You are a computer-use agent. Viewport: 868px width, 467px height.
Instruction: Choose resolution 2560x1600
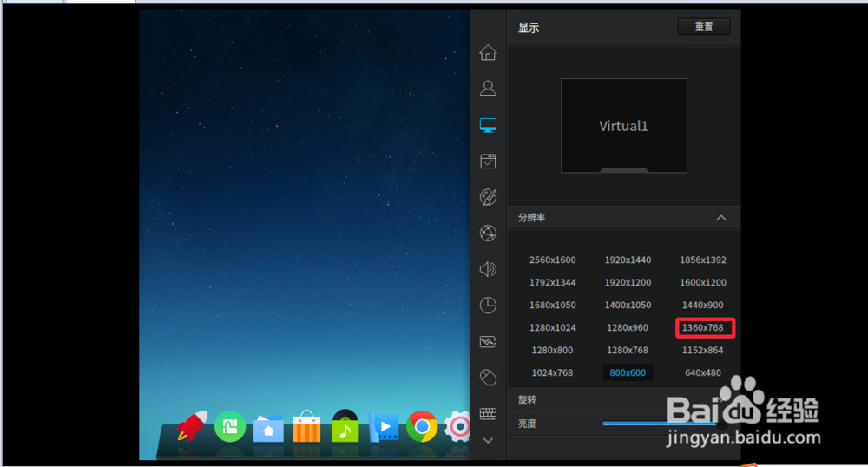click(552, 260)
